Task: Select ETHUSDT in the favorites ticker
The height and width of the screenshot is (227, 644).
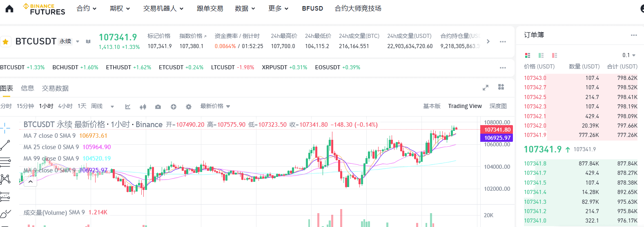Action: 129,67
